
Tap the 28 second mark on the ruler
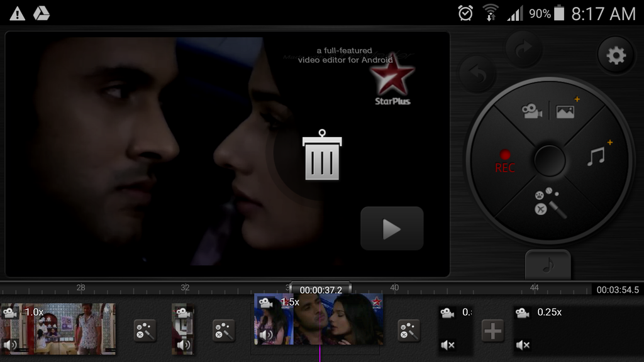coord(81,288)
